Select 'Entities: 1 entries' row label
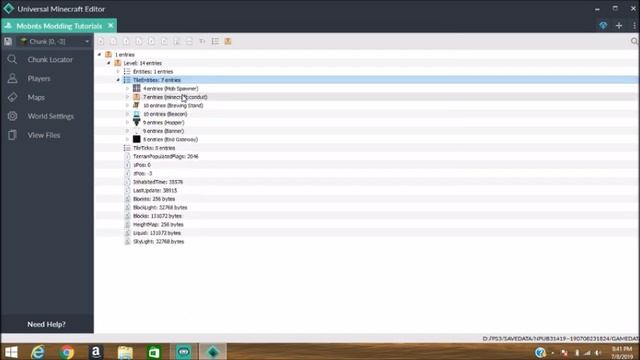 click(x=153, y=71)
